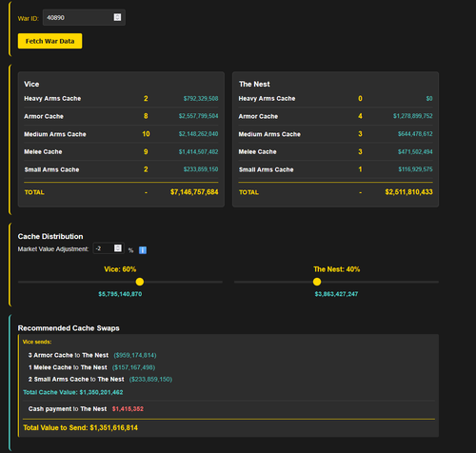Click the Vice Medium Arms Cache count 10
This screenshot has width=476, height=453.
[x=146, y=134]
